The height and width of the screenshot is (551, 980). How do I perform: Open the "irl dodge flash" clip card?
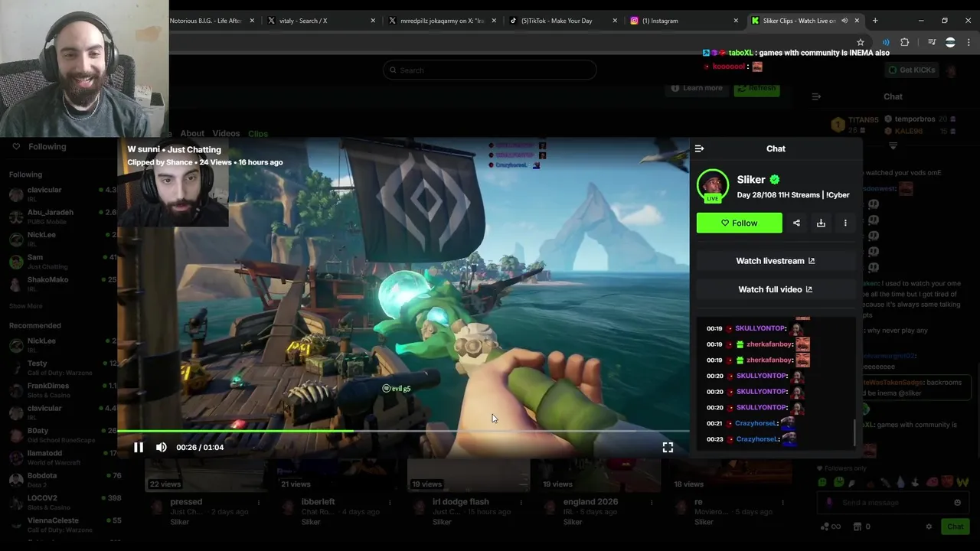pyautogui.click(x=467, y=494)
